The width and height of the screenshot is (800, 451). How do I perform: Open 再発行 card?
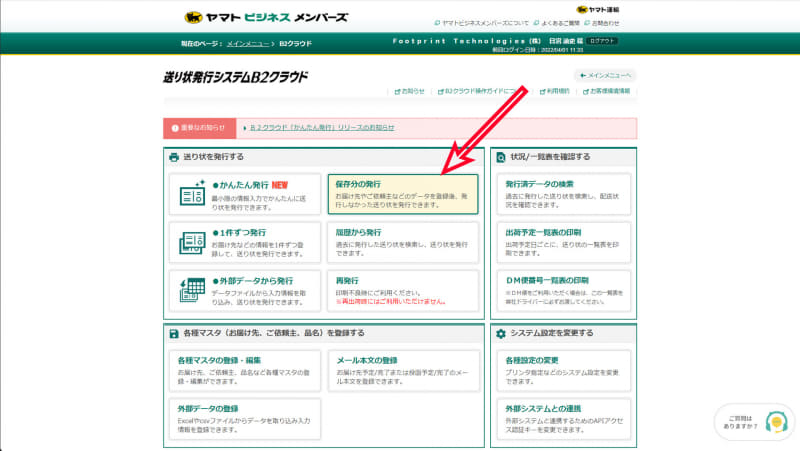pos(403,291)
